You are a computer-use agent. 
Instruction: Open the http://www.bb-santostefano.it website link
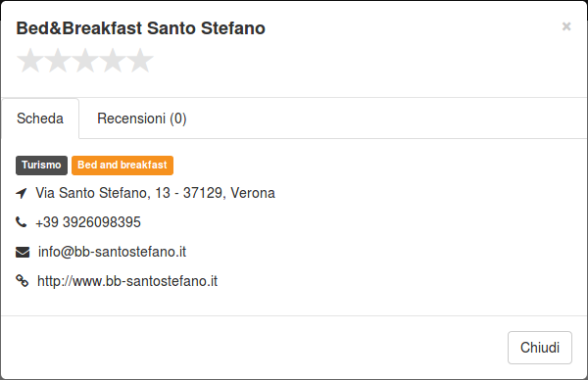coord(127,281)
